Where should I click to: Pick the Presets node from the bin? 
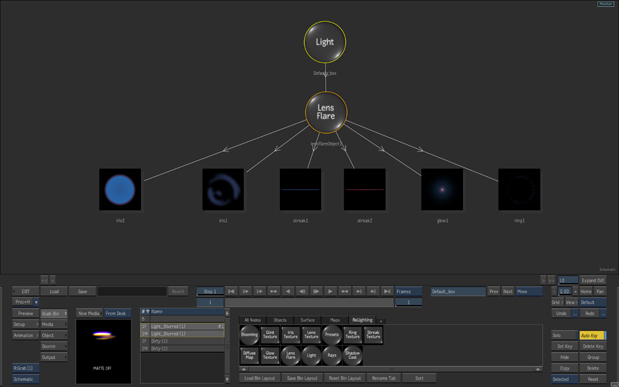tap(332, 335)
